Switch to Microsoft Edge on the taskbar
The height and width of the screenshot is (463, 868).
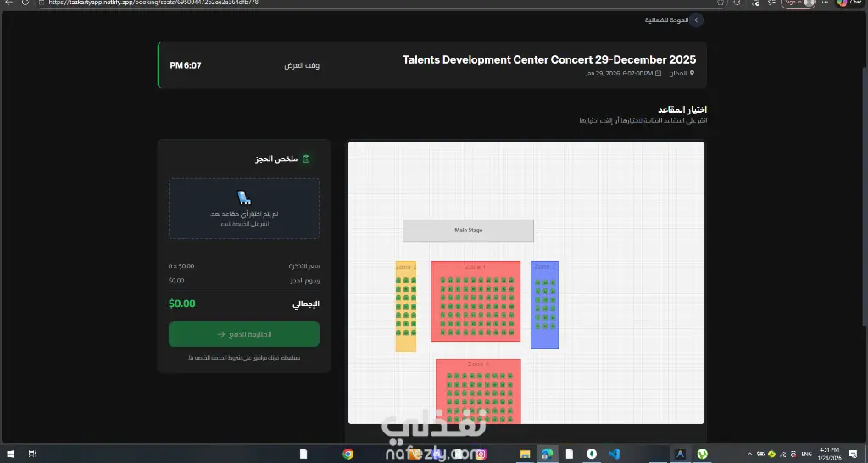547,455
